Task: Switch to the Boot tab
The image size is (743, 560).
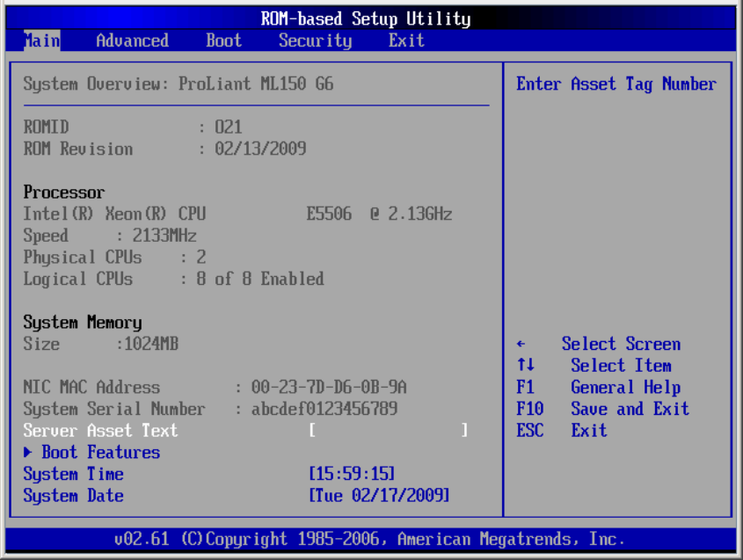Action: (x=223, y=40)
